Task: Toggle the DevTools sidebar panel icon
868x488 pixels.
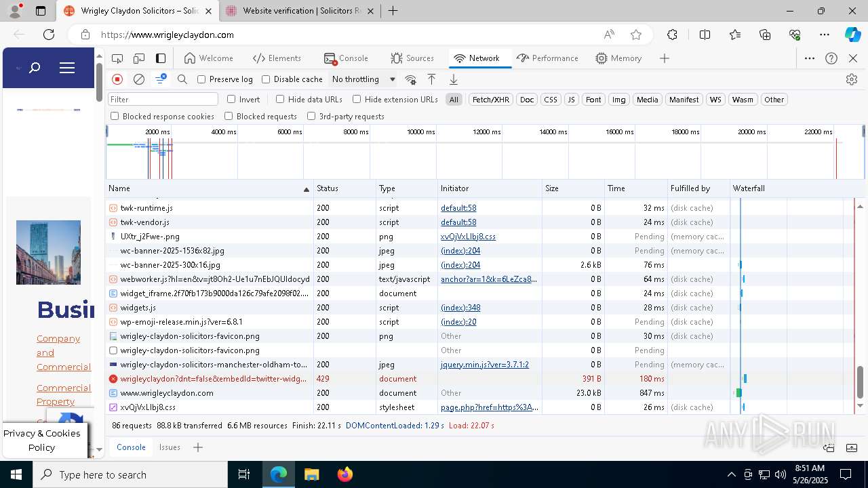Action: [161, 58]
